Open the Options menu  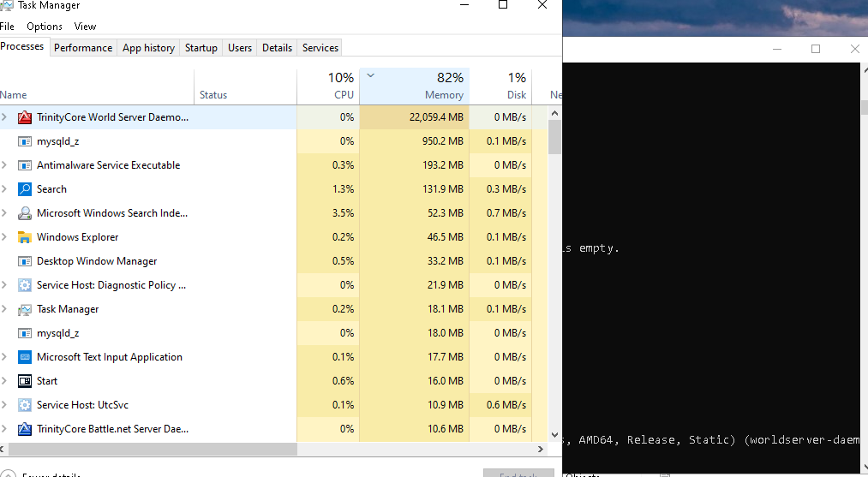(45, 26)
